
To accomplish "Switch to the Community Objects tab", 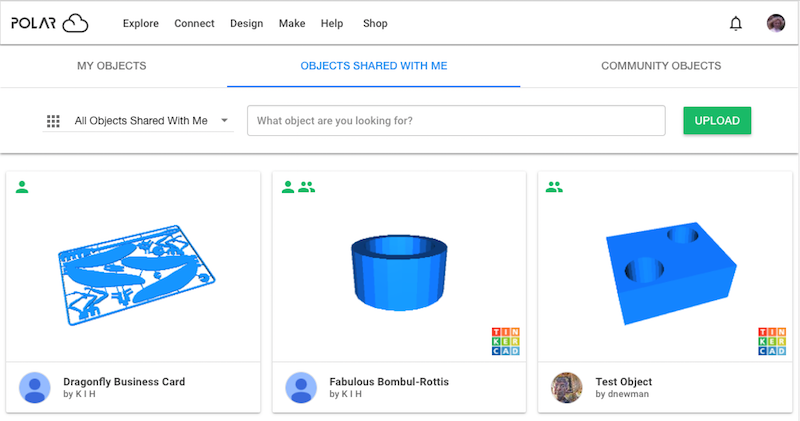I will (x=661, y=66).
